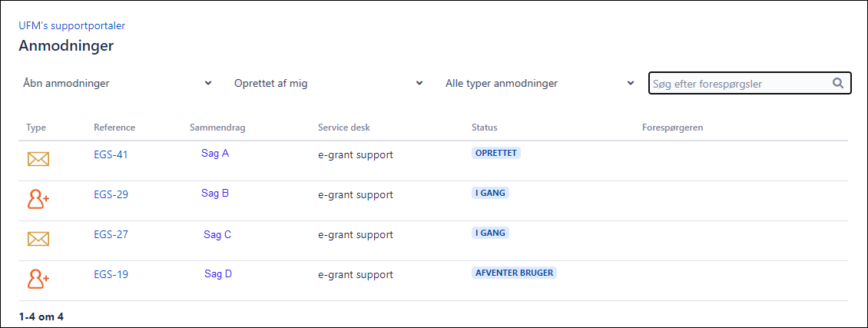This screenshot has height=328, width=868.
Task: Open the Sag B summary link
Action: 215,193
